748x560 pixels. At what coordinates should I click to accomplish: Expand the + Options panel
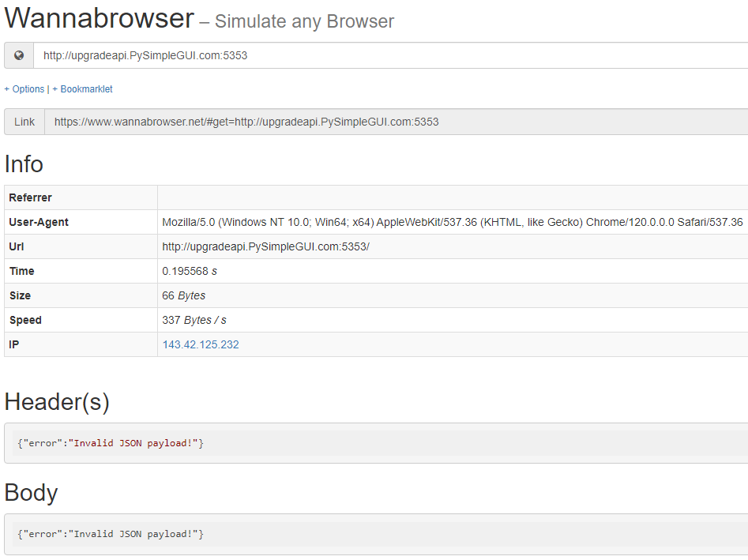(x=24, y=89)
